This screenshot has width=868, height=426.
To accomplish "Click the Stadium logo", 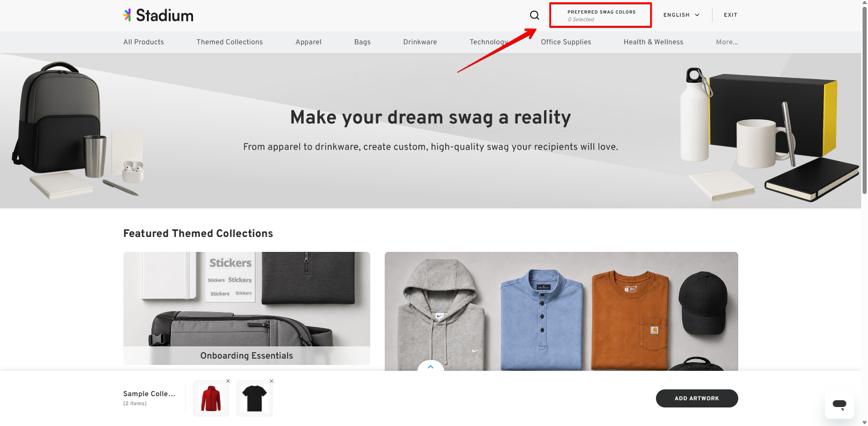I will click(158, 15).
